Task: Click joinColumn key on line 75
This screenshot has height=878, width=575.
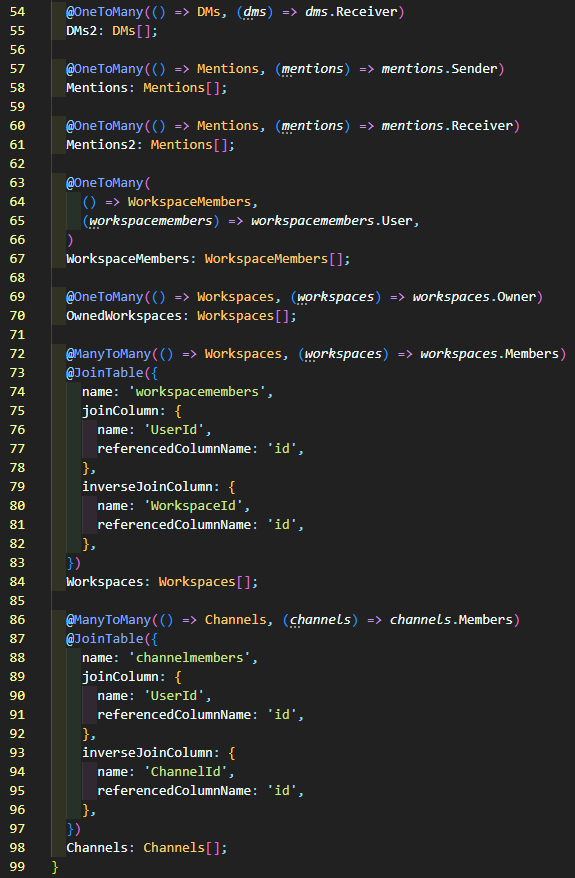Action: click(120, 412)
